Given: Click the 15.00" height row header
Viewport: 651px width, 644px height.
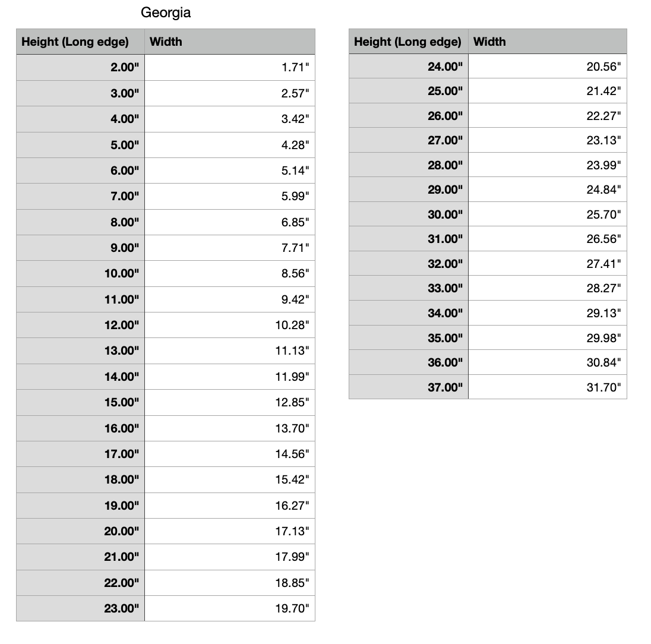Looking at the screenshot, I should [122, 403].
